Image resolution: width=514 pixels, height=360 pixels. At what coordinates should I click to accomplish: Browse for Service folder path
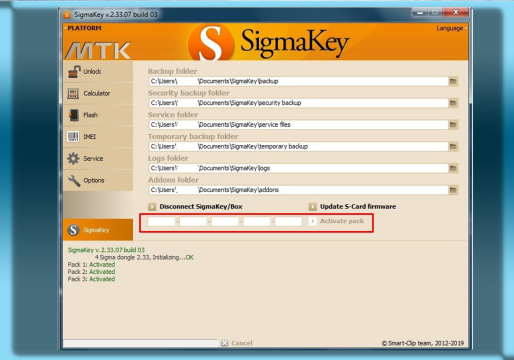pos(453,125)
